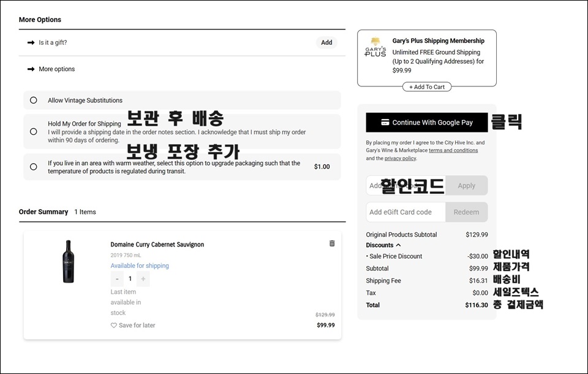The width and height of the screenshot is (588, 374).
Task: Collapse the Discounts chevron
Action: [398, 245]
